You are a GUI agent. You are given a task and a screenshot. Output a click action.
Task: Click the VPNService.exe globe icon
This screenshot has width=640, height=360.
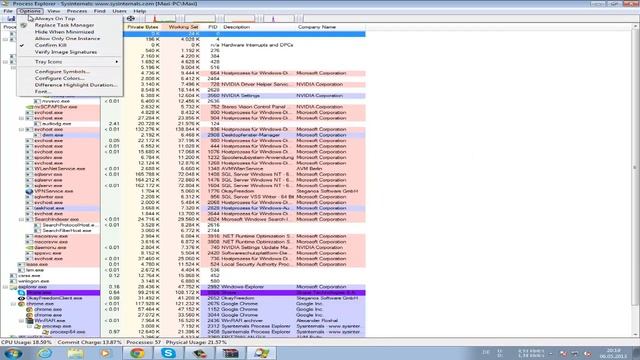tap(29, 191)
